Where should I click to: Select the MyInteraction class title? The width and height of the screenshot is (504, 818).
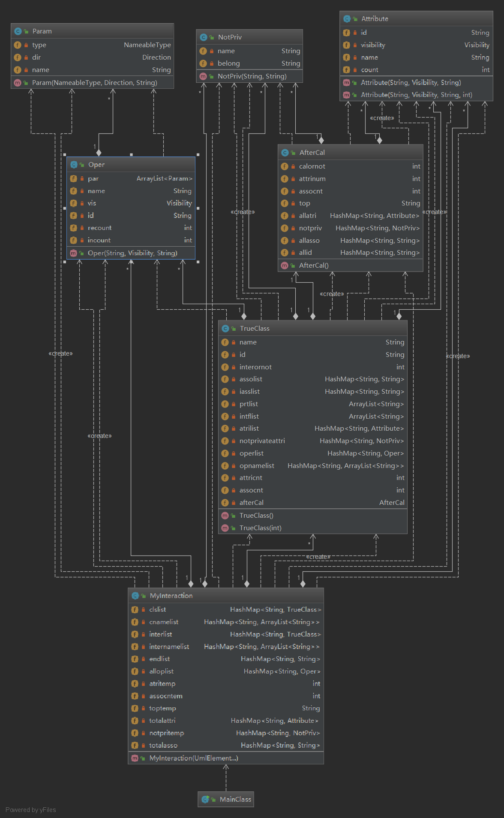pos(171,596)
